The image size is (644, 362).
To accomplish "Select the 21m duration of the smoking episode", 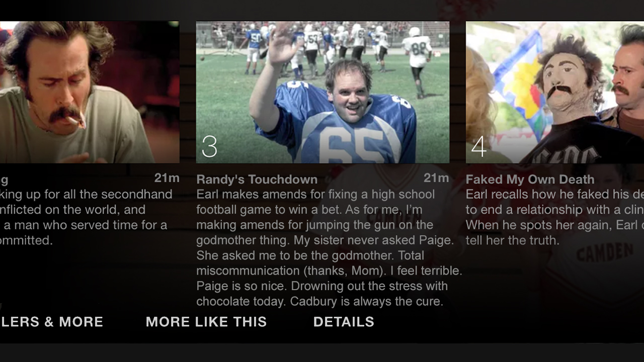I will (x=167, y=178).
